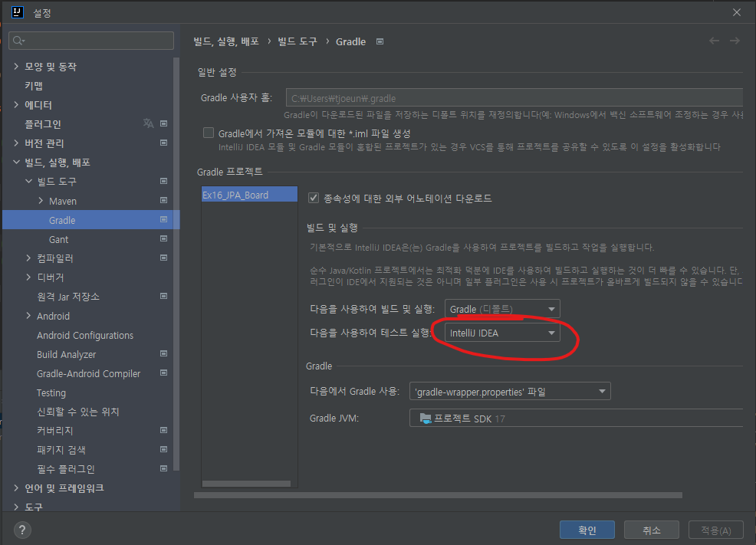Screen dimensions: 756x545
Task: Click the project icon next to the Gradle breadcrumb
Action: 380,41
